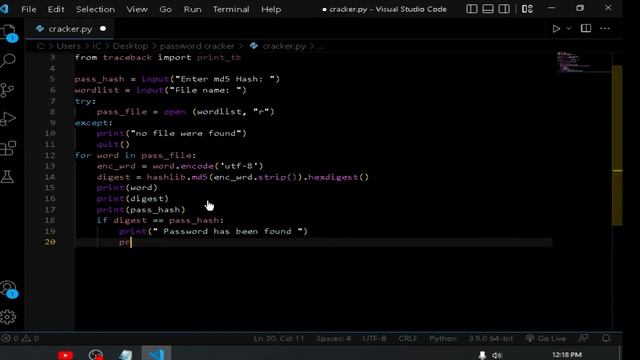The width and height of the screenshot is (640, 360).
Task: Open errors and warnings problems indicator
Action: pos(20,338)
